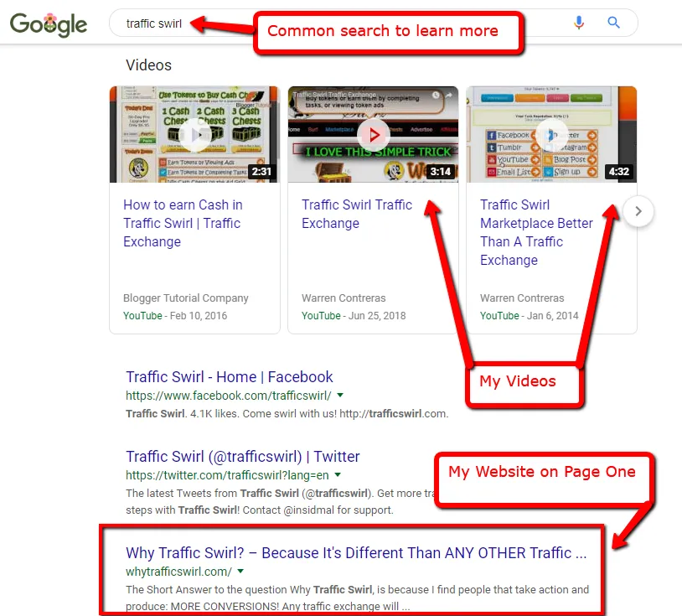Viewport: 682px width, 616px height.
Task: Expand the Twitter result URL dropdown arrow
Action: point(338,475)
